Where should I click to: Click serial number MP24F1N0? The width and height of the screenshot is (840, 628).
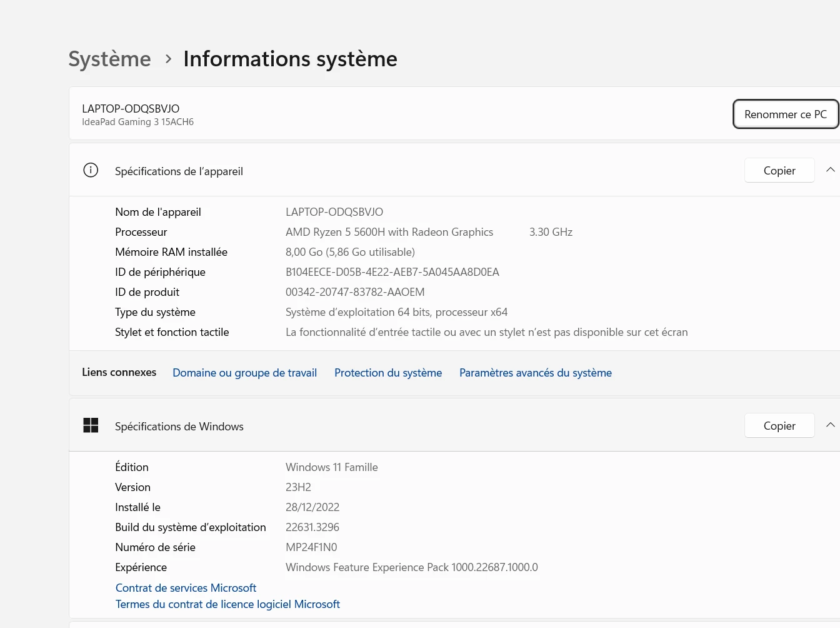coord(311,547)
